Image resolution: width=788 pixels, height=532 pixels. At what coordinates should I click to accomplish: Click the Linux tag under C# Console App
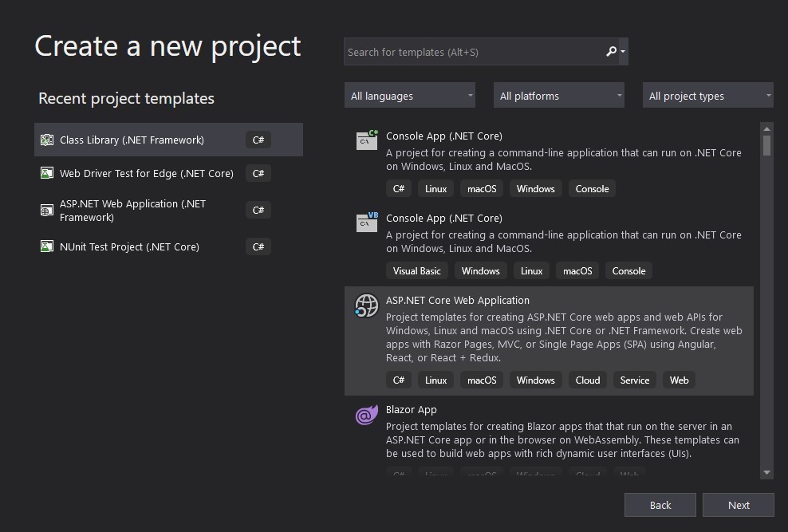coord(435,189)
